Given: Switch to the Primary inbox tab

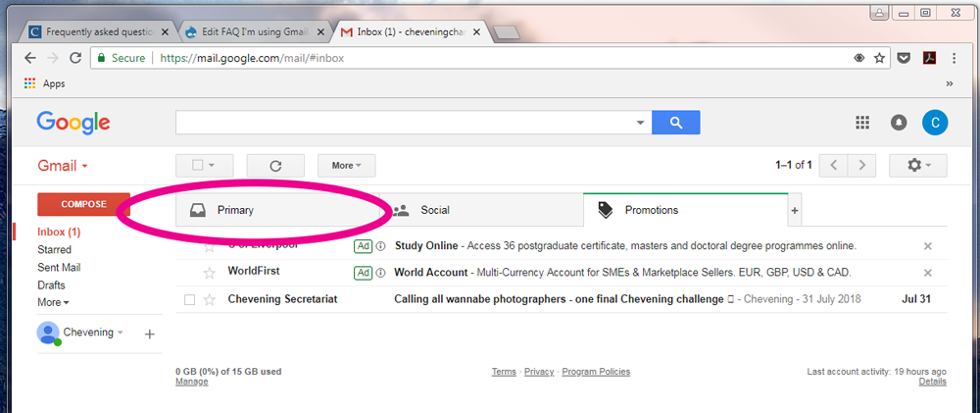Looking at the screenshot, I should (277, 210).
